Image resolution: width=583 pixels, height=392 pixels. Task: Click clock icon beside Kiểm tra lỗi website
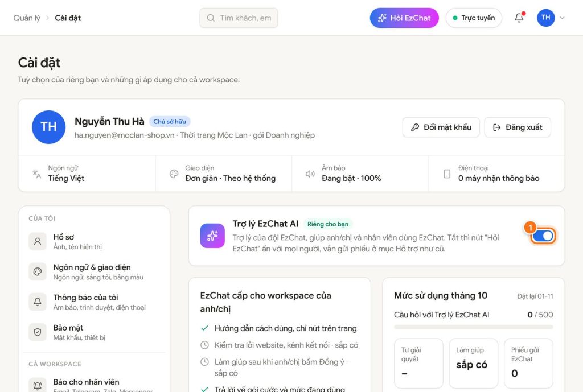204,345
